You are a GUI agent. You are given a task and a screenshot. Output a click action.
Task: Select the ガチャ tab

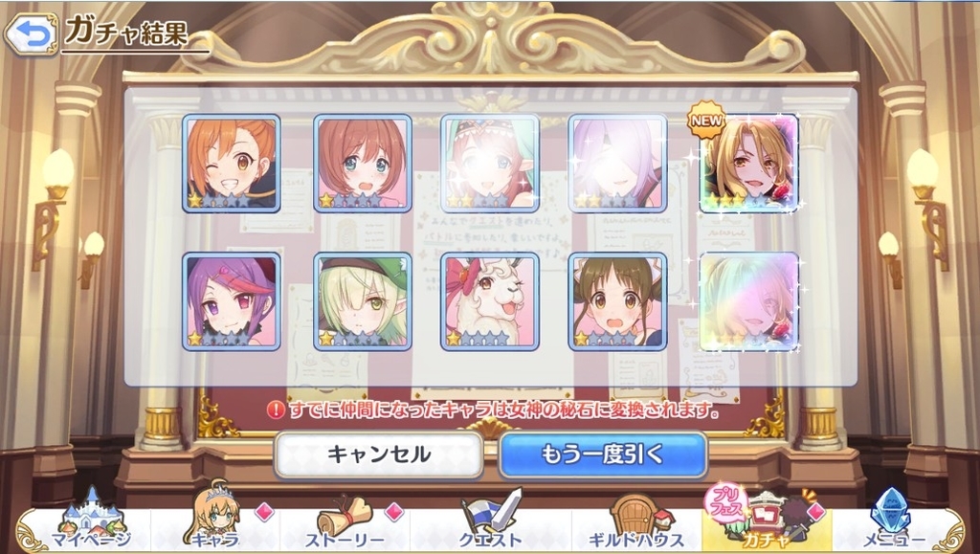pos(767,519)
